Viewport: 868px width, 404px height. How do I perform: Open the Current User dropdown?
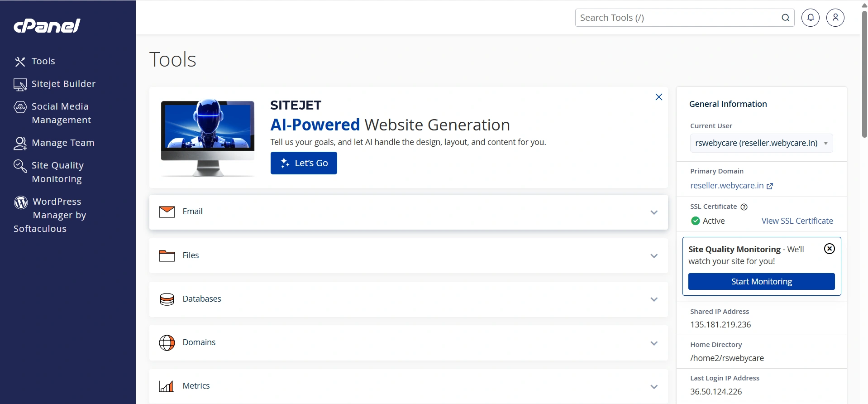tap(762, 143)
